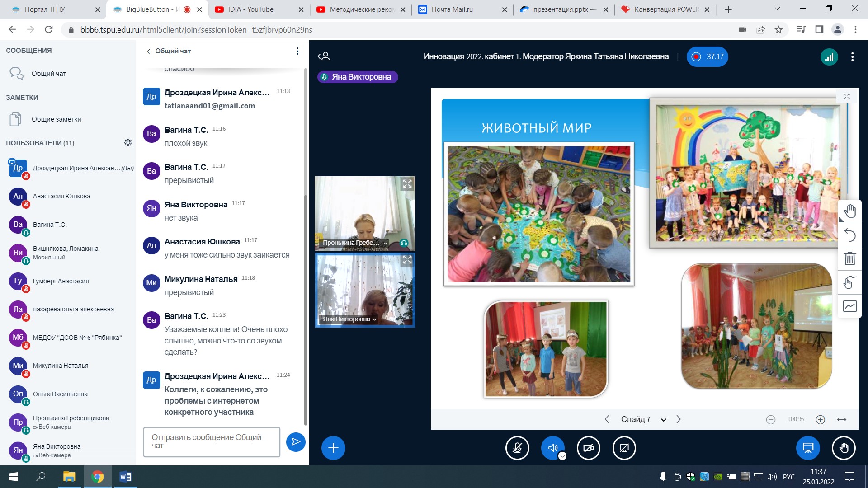This screenshot has width=868, height=488.
Task: Open the taskbar volume control
Action: (x=772, y=477)
